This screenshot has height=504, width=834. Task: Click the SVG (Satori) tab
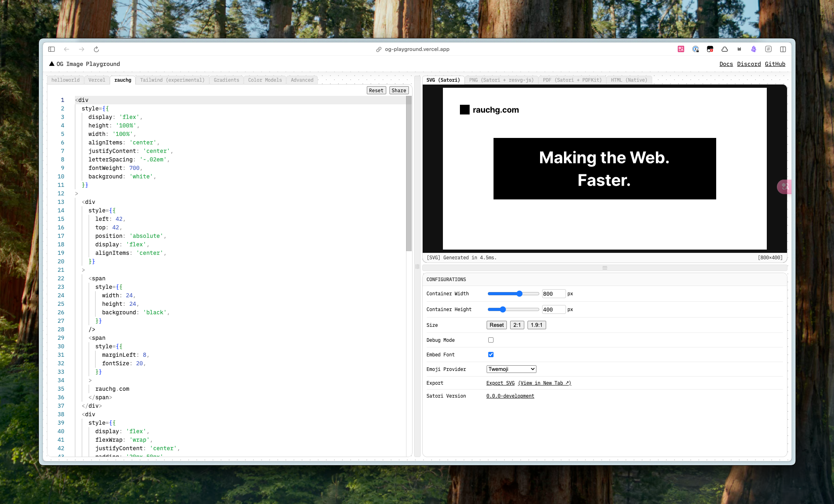click(x=443, y=79)
